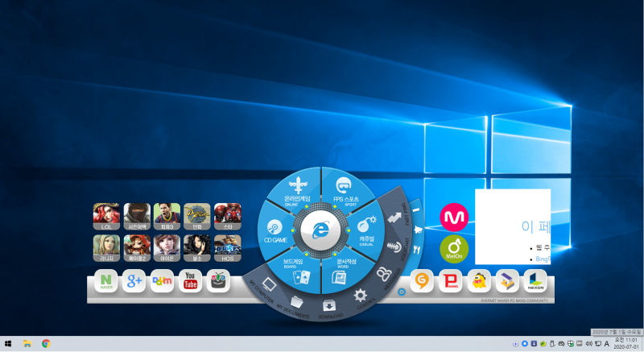Select the CD GAME wheel segment
This screenshot has height=352, width=644.
click(275, 231)
